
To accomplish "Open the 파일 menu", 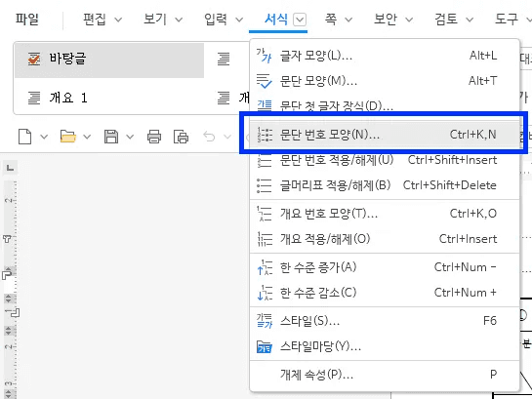I will click(27, 19).
